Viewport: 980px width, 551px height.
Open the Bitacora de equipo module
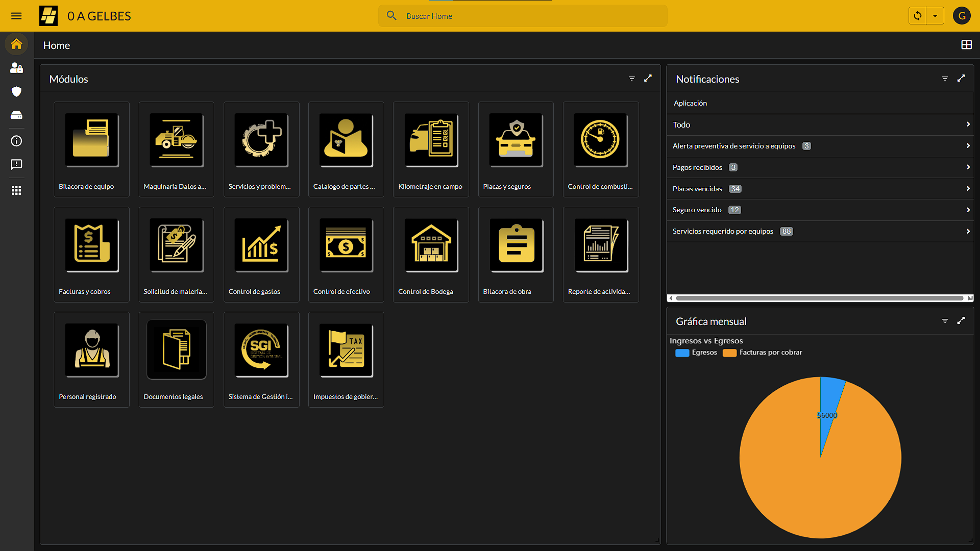coord(91,149)
